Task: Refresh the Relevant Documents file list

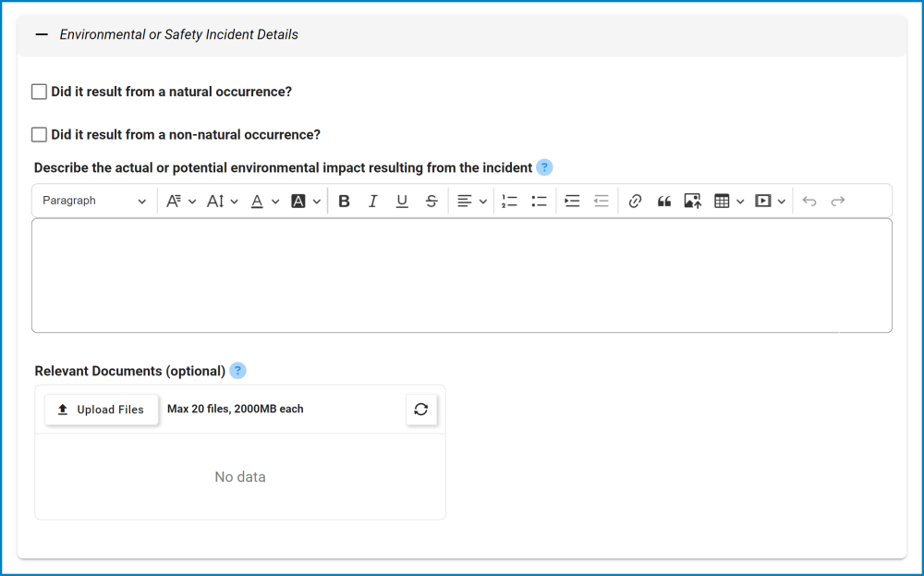Action: [x=421, y=410]
